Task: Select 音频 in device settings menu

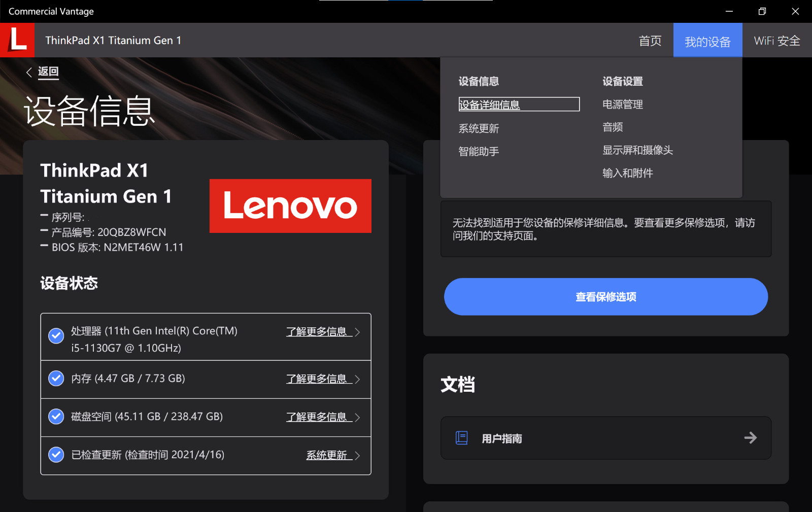Action: (613, 127)
